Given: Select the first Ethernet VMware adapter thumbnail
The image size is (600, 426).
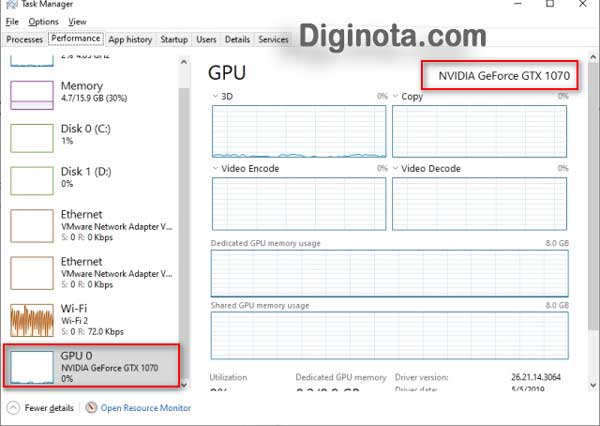Looking at the screenshot, I should coord(32,226).
